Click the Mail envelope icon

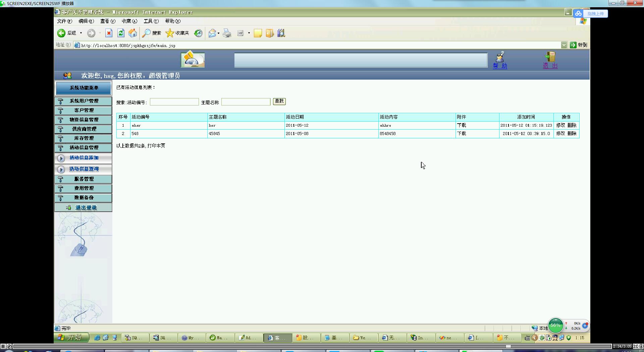click(x=212, y=33)
